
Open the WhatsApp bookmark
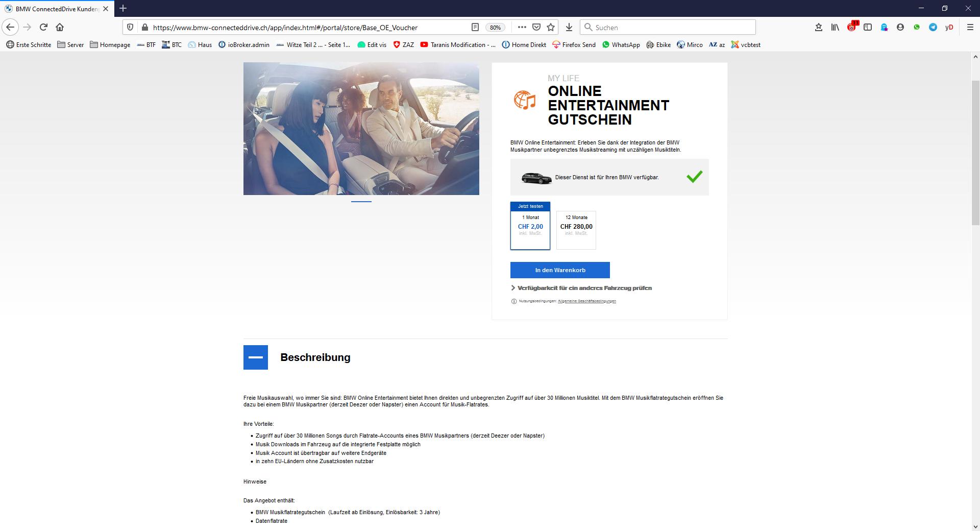[621, 45]
